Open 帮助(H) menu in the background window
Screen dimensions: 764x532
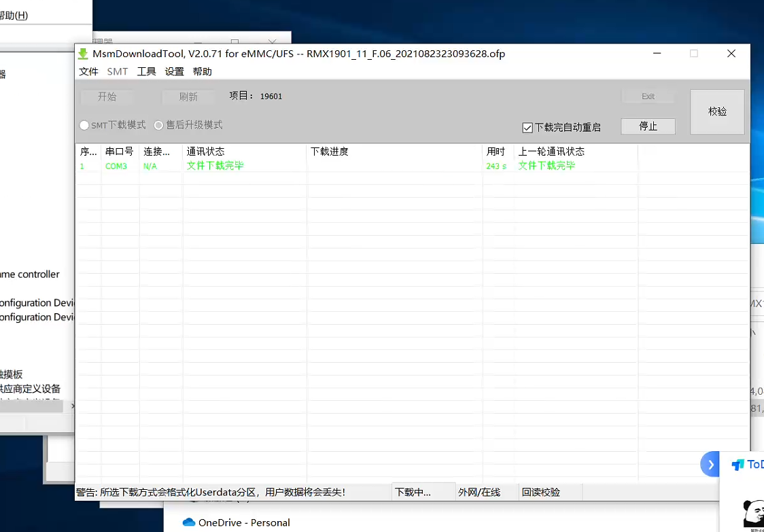(x=14, y=16)
